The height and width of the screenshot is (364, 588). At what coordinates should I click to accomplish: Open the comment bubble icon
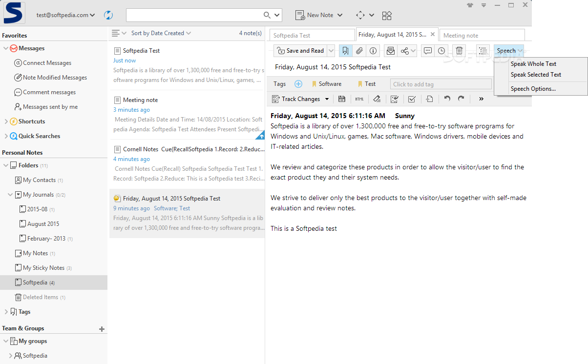428,51
